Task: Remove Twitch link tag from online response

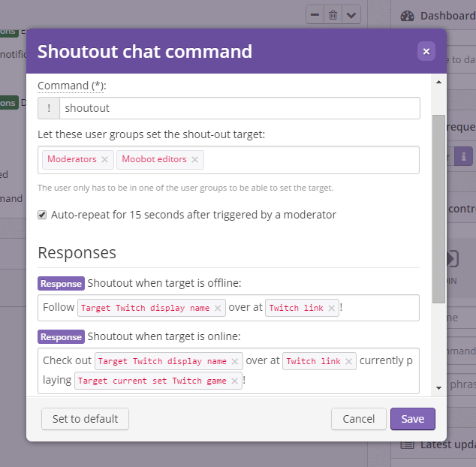Action: click(x=348, y=361)
